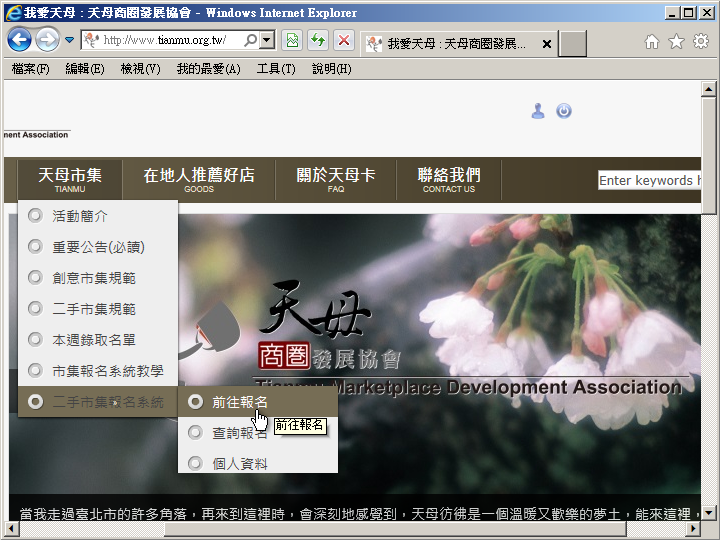720x540 pixels.
Task: Go to 關於天母卡 FAQ link
Action: coord(336,179)
